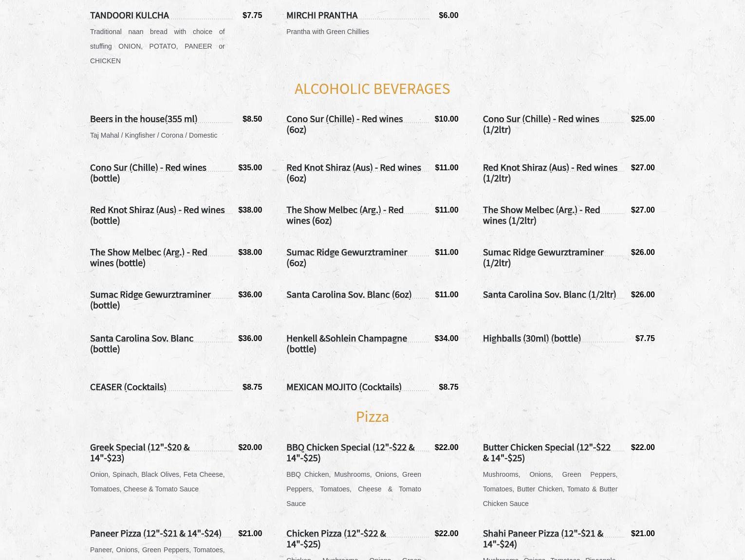Viewport: 745px width, 560px height.
Task: Select Red Knot Shiraz Red wines (bottle)
Action: click(157, 215)
